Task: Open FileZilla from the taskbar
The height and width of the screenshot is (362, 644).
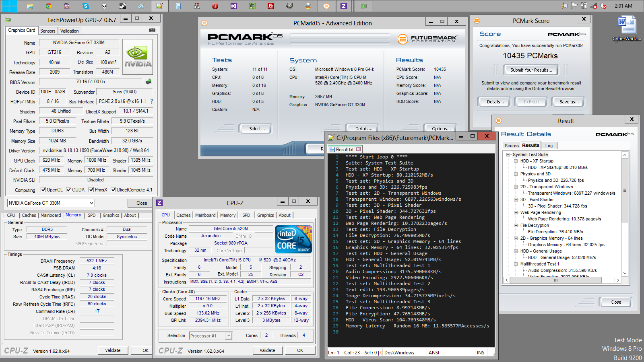Action: [x=271, y=6]
